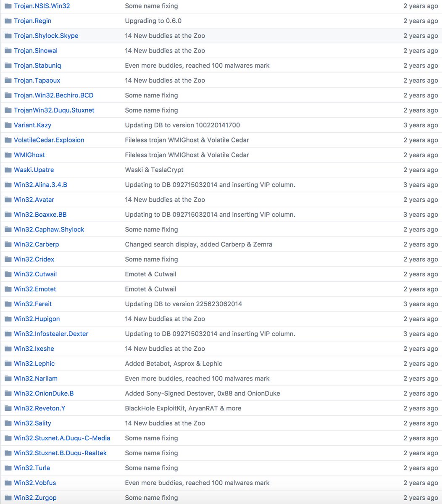Open Win32.Alina.3.4.B directory
Viewport: 442px width, 504px height.
tap(41, 185)
